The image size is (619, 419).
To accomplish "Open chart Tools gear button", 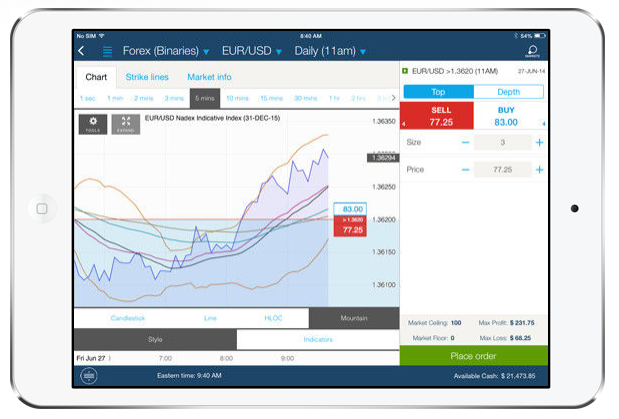I will pos(93,124).
